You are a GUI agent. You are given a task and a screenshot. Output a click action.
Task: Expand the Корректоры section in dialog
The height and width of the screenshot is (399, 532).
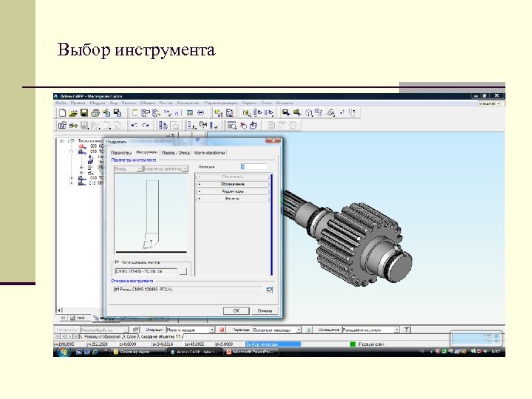[x=233, y=191]
